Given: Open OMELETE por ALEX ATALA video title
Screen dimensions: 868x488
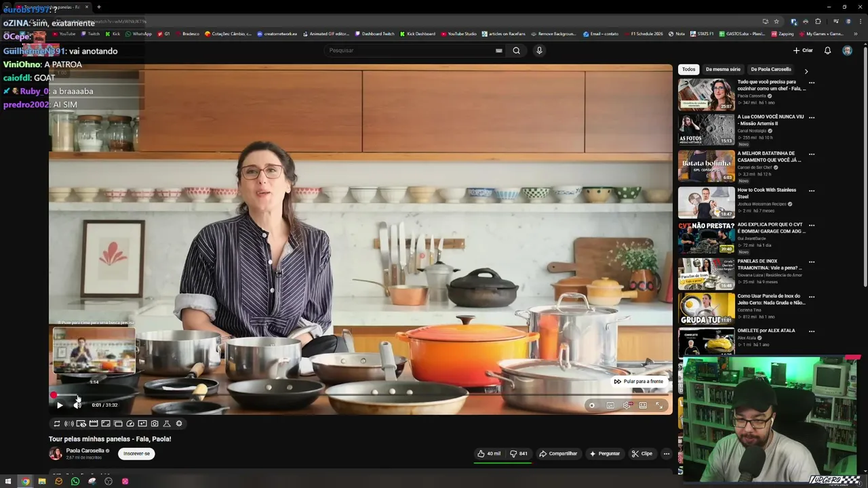Looking at the screenshot, I should point(766,331).
